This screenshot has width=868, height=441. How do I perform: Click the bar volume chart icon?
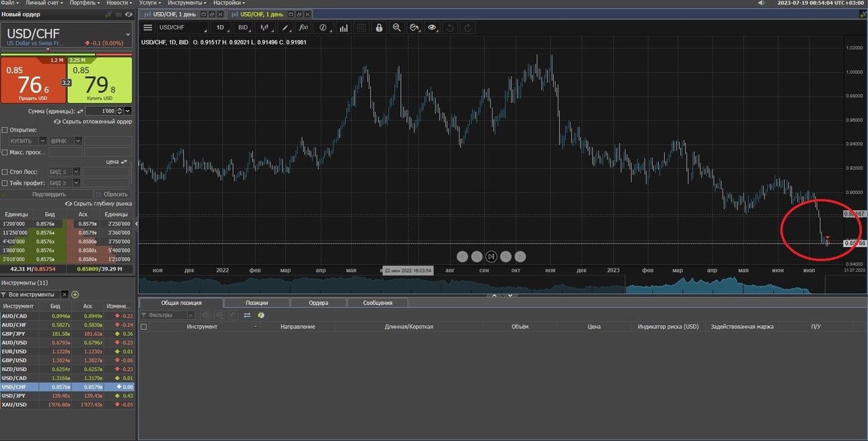[344, 28]
